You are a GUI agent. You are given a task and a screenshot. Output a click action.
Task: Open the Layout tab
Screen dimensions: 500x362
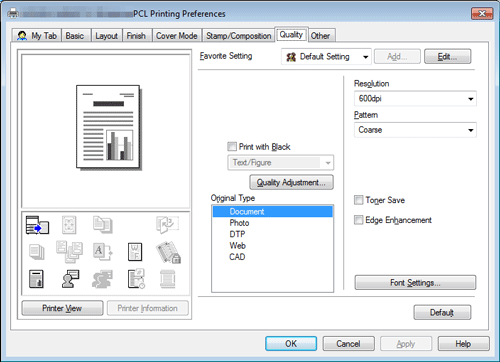[107, 36]
